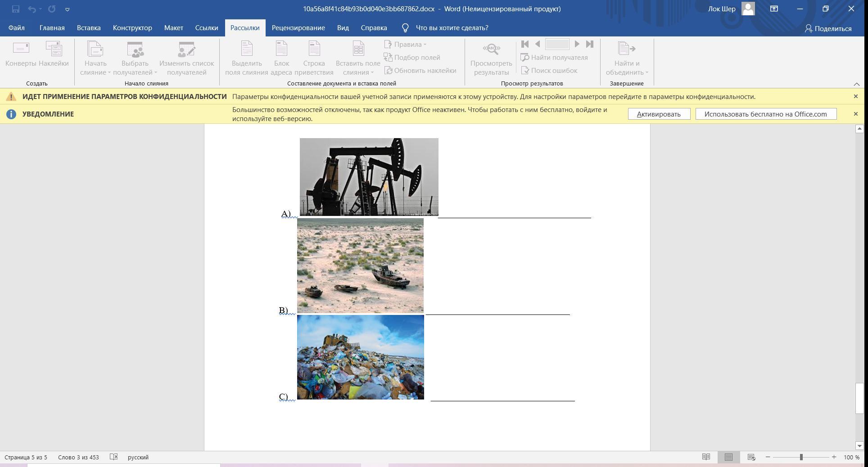Open Найти и объединить dropdown
The height and width of the screenshot is (467, 868).
[627, 58]
